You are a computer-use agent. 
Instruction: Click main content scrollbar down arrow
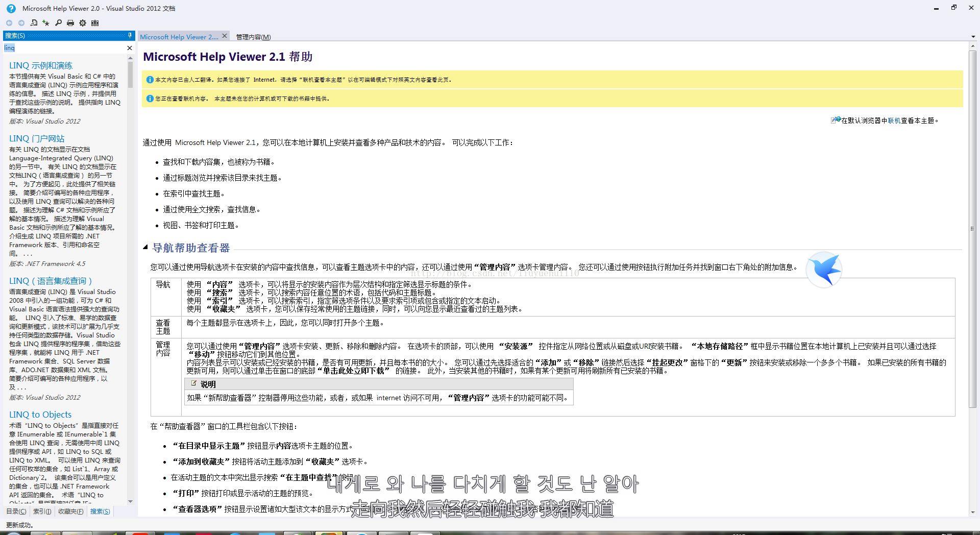973,512
